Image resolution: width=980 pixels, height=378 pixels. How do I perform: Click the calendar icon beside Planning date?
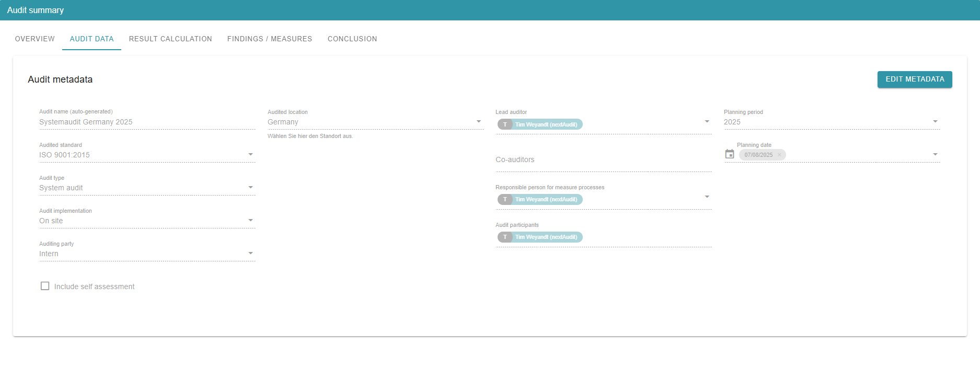coord(730,154)
